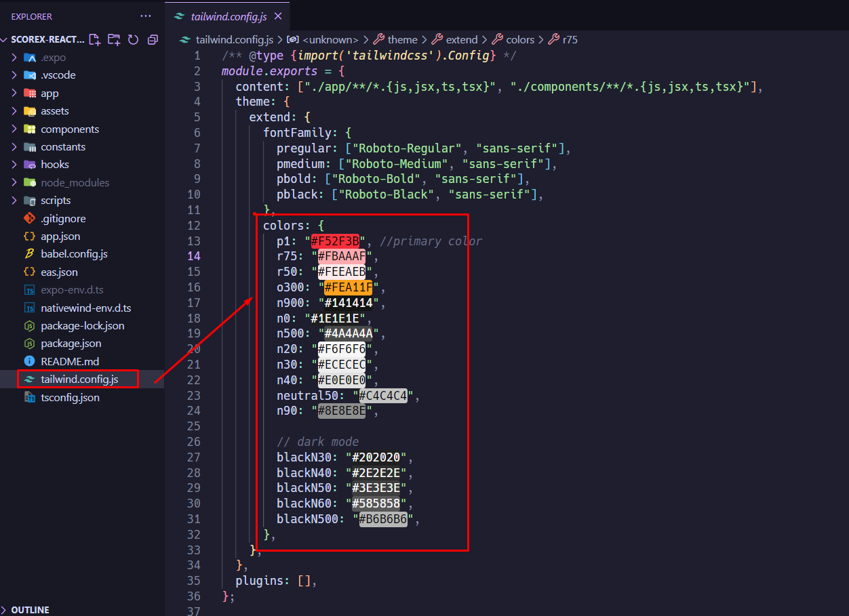Open the Explorer more actions menu
This screenshot has height=616, width=849.
[145, 16]
